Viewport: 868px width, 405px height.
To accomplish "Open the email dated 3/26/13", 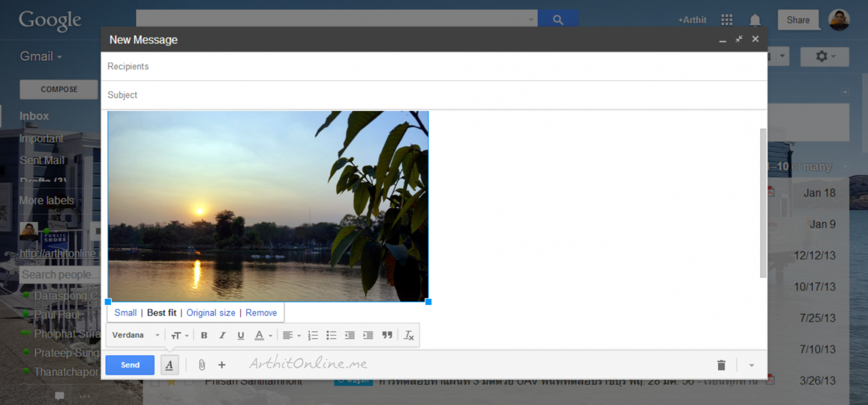I will click(818, 381).
